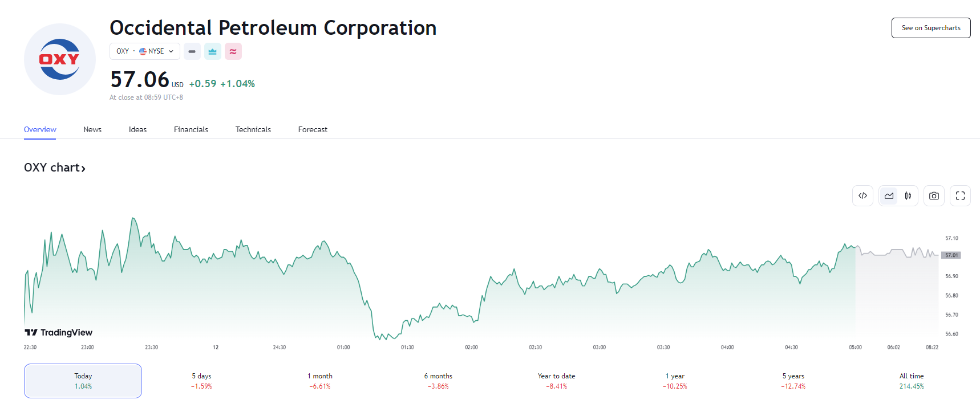Click the TradingView logo on chart
The image size is (980, 412).
coord(58,332)
